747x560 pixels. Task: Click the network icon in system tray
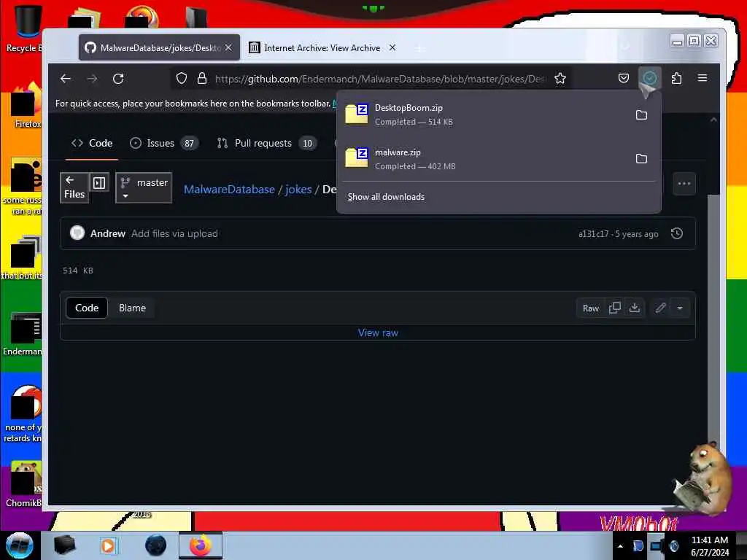[656, 546]
